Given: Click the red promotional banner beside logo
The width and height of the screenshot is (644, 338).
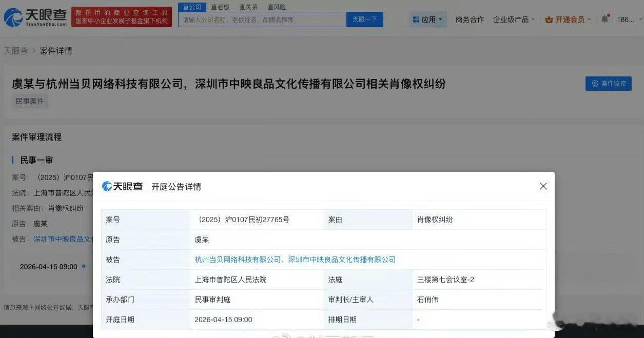Looking at the screenshot, I should click(122, 17).
